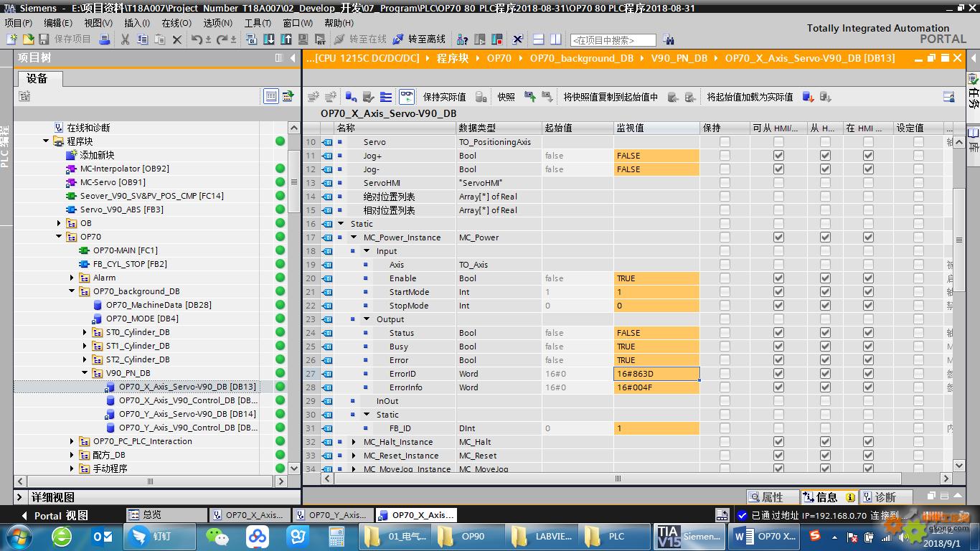The image size is (980, 551).
Task: Collapse the MC_Power_Instance row in the table
Action: click(x=354, y=237)
